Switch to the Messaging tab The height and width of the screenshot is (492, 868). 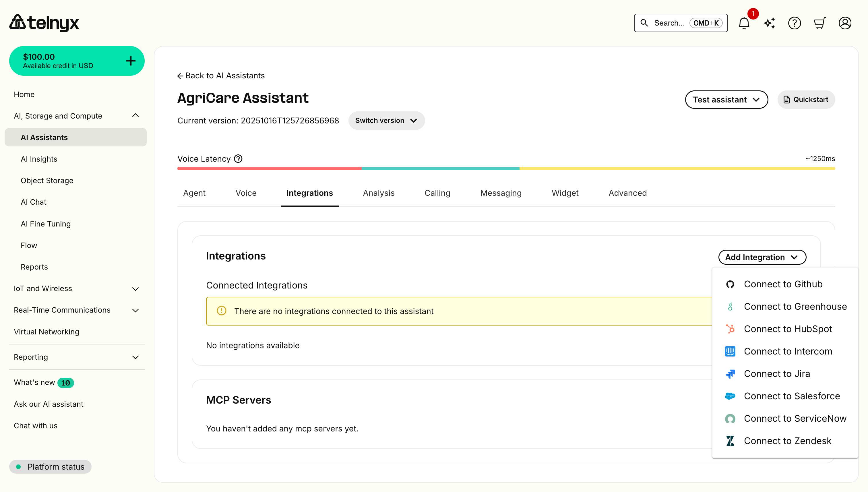501,193
